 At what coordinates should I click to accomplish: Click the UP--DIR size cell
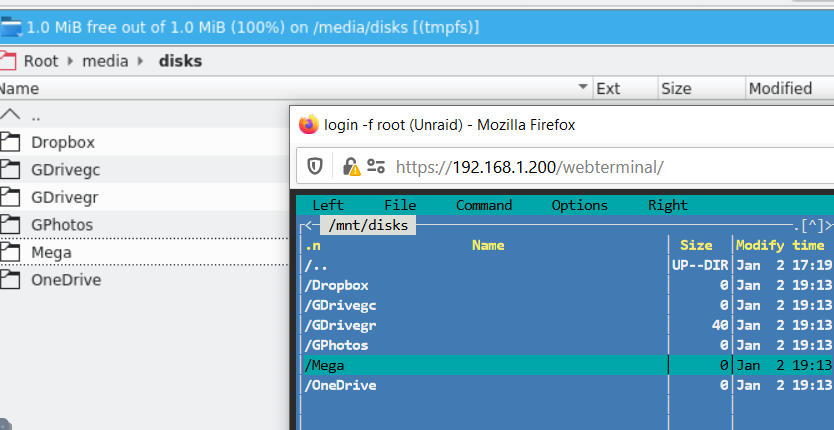coord(700,265)
